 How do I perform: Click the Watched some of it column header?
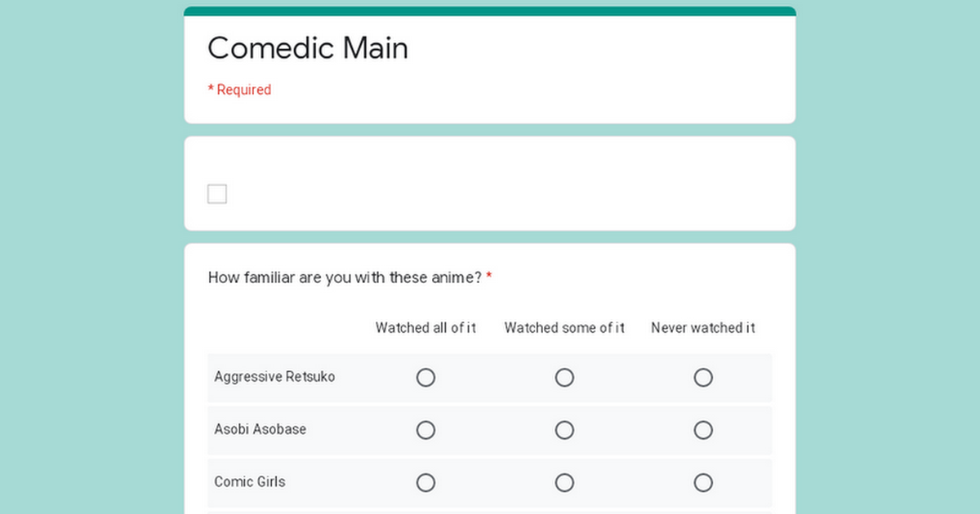(564, 328)
